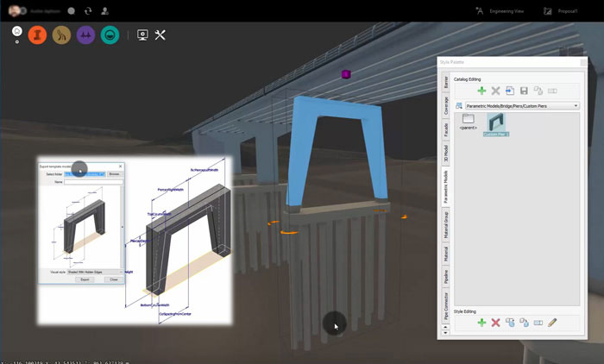Screen dimensions: 604x364
Task: Click green plus in Catalog Editing
Action: pyautogui.click(x=481, y=91)
